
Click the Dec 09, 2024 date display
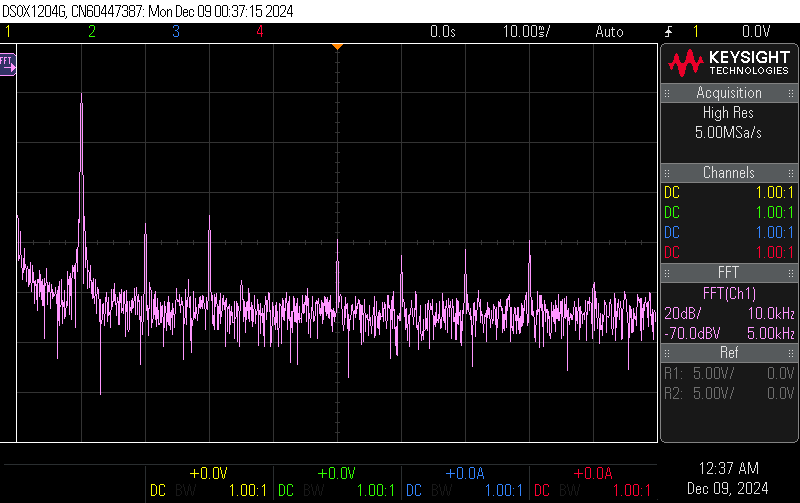tap(728, 489)
